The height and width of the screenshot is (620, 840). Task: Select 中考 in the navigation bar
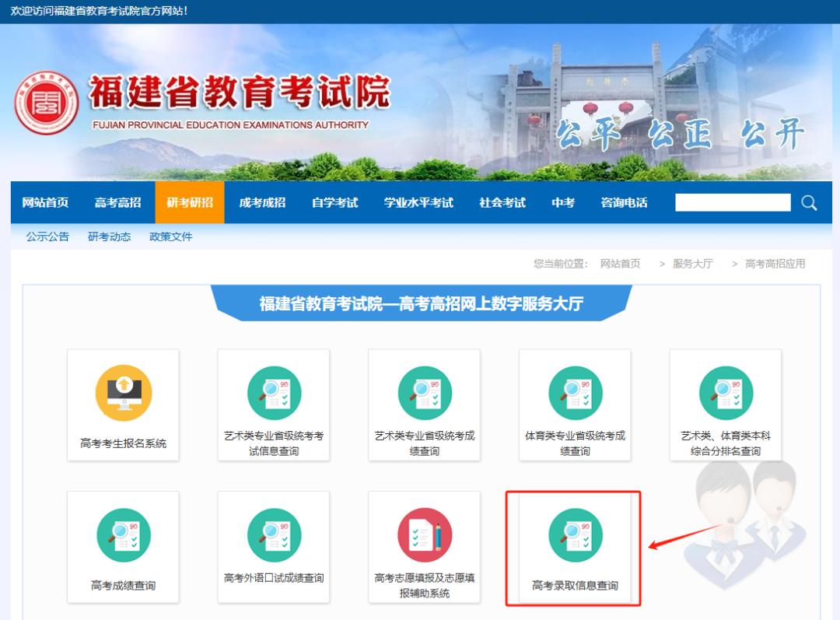click(562, 202)
